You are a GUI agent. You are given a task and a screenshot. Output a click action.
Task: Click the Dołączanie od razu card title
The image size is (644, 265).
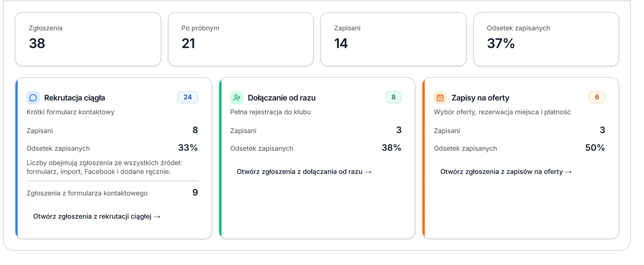tap(282, 98)
